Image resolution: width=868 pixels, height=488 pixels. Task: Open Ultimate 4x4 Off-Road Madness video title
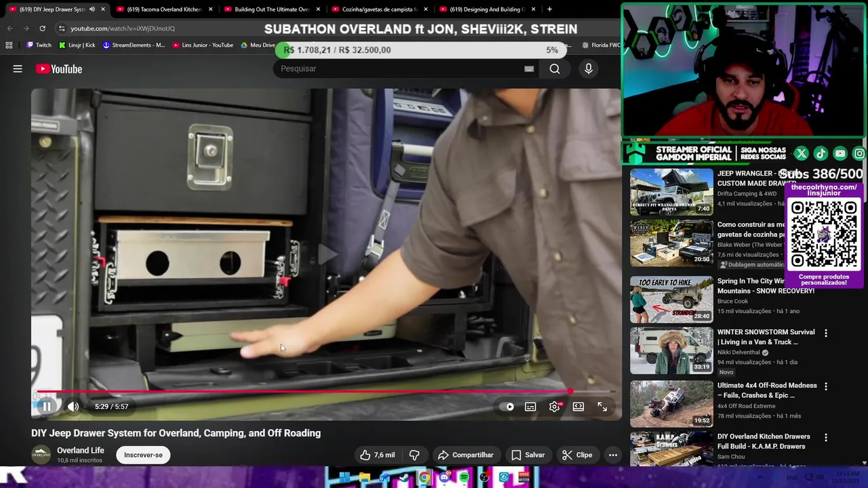(x=767, y=390)
